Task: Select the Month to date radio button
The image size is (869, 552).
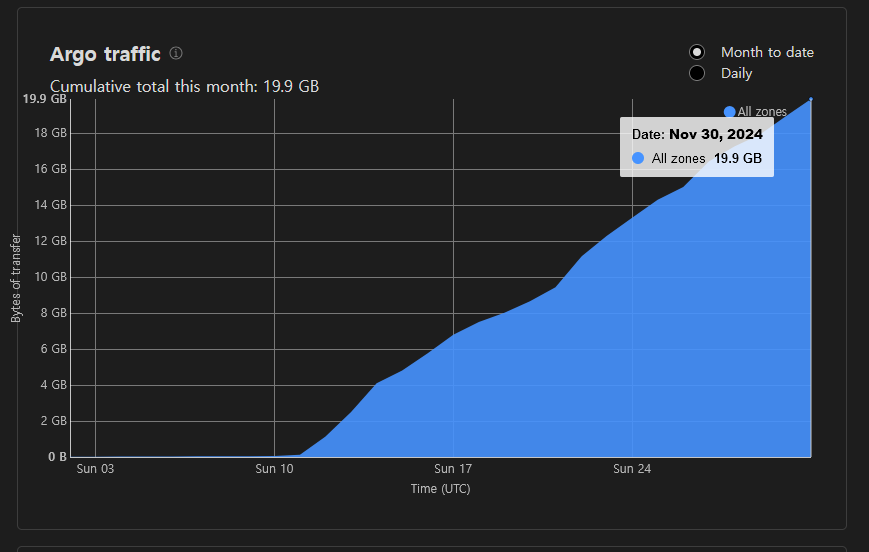Action: pos(697,52)
